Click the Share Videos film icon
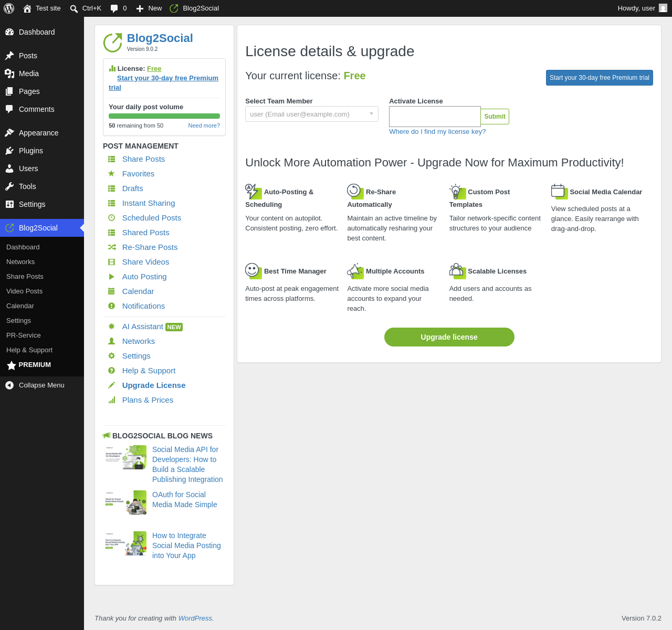672x630 pixels. [x=111, y=262]
